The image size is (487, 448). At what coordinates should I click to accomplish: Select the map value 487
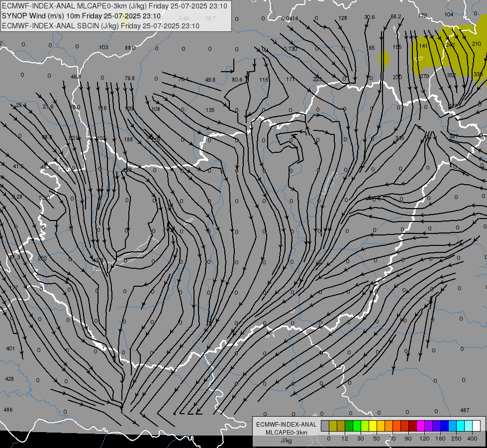[x=465, y=410]
